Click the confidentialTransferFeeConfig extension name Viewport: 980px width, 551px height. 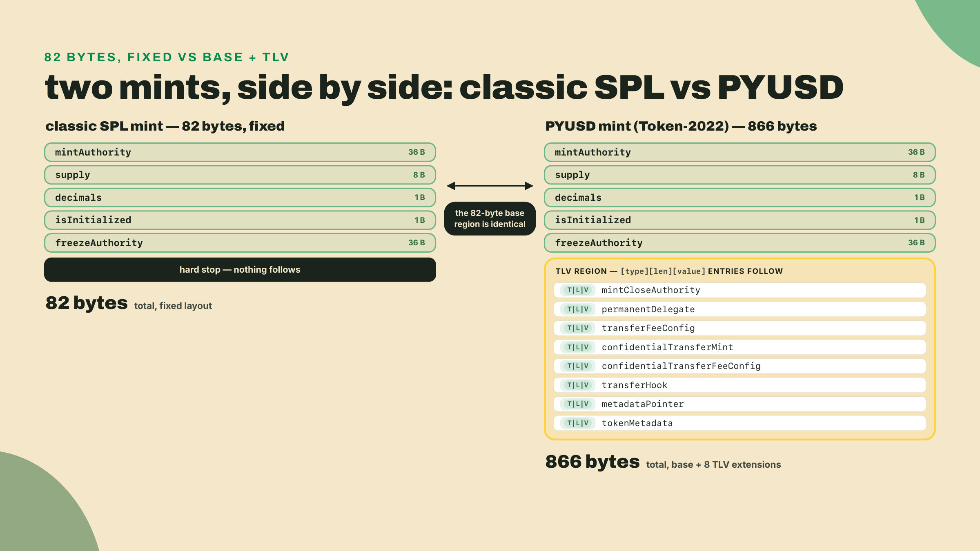681,366
